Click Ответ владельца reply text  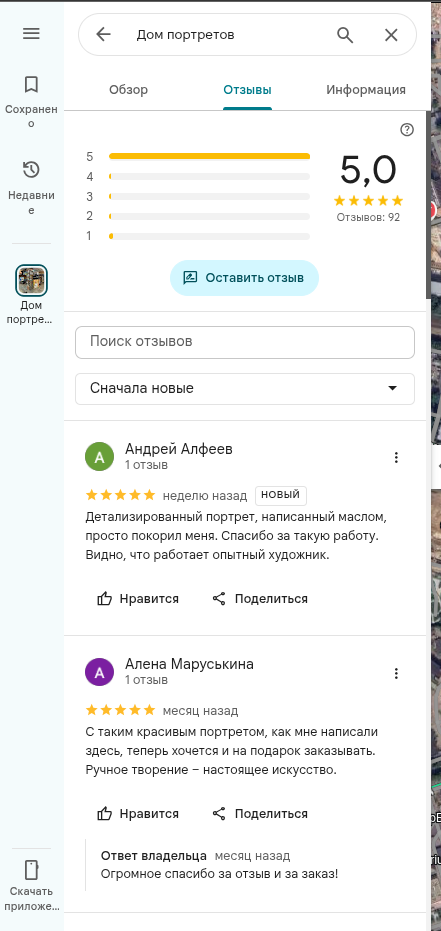pyautogui.click(x=154, y=856)
